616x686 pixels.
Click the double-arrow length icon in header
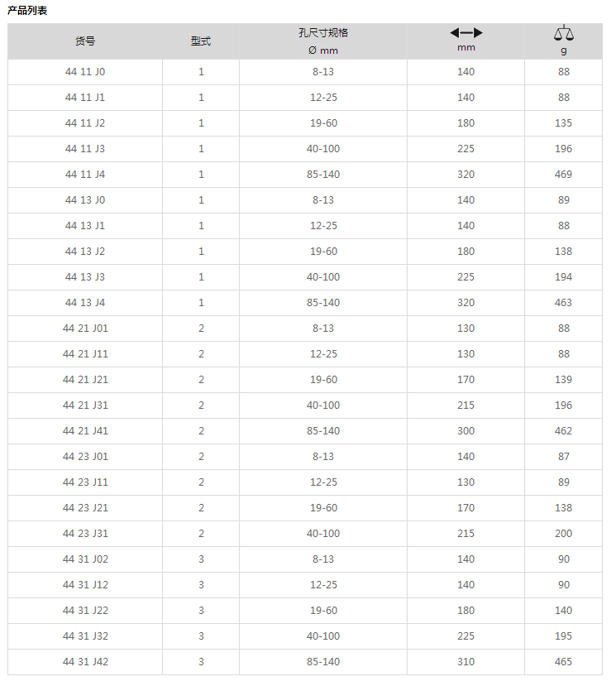[466, 33]
